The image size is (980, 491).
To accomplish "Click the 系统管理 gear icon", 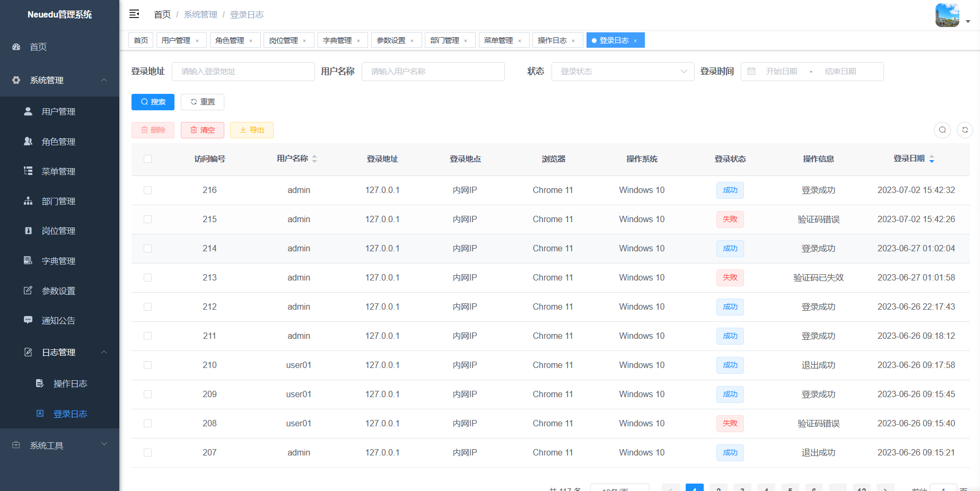I will pyautogui.click(x=16, y=80).
